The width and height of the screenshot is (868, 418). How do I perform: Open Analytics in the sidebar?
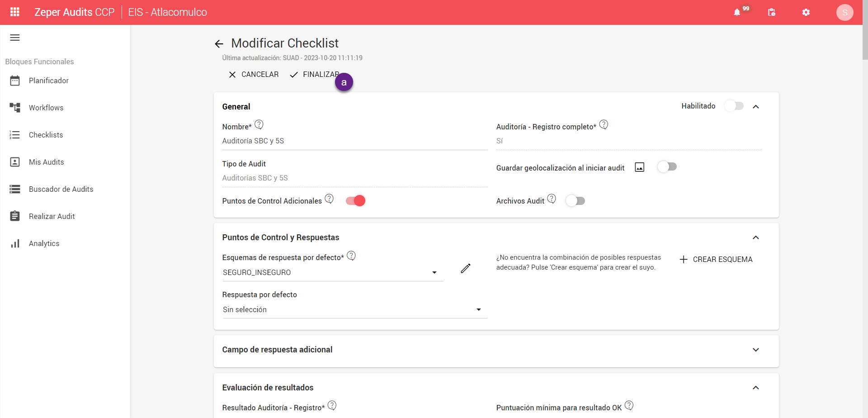coord(44,243)
